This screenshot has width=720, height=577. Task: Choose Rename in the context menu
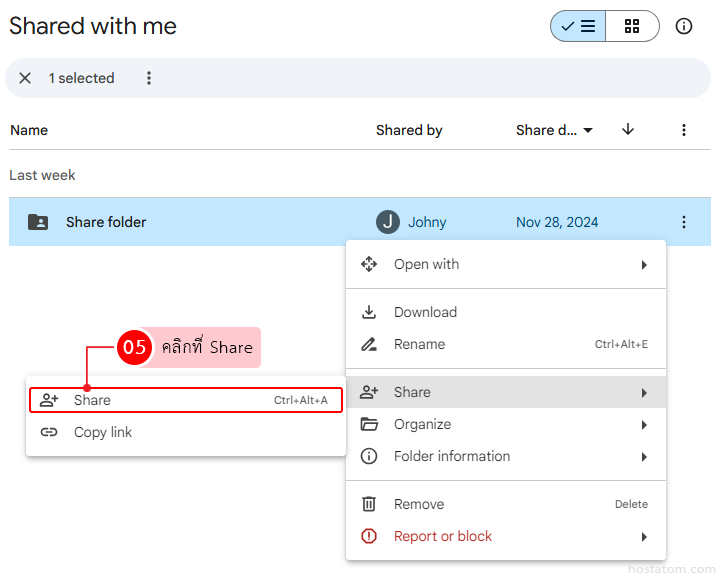pos(419,344)
